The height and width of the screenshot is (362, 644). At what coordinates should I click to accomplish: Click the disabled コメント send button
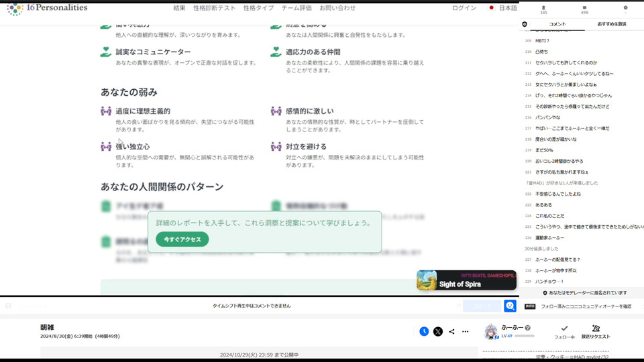pos(482,306)
